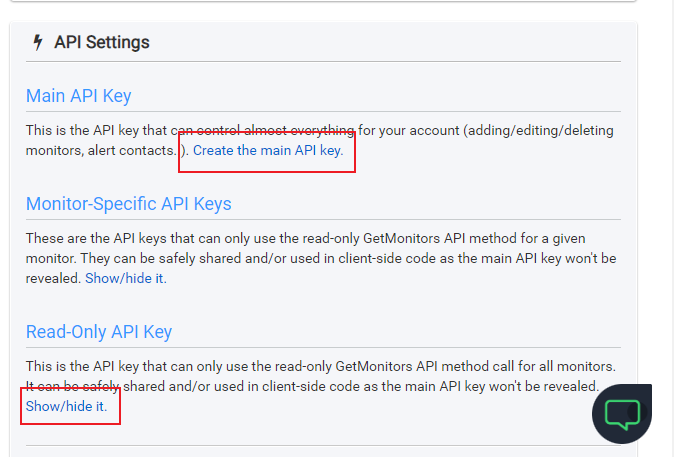
Task: Click the Read-Only API Key description text
Action: click(x=321, y=386)
